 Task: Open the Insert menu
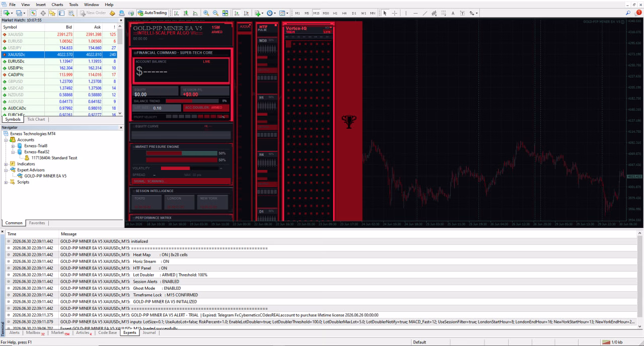[x=41, y=5]
